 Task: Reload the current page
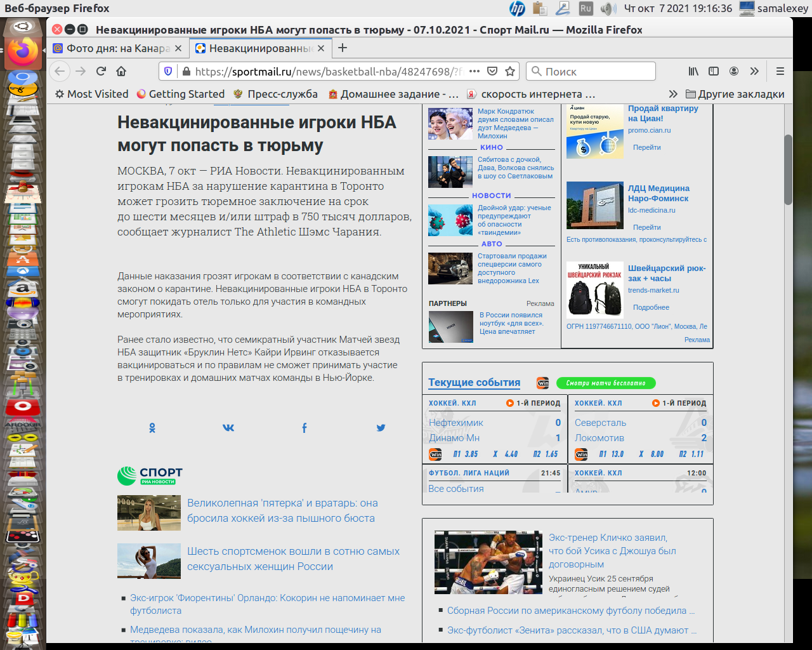[101, 71]
